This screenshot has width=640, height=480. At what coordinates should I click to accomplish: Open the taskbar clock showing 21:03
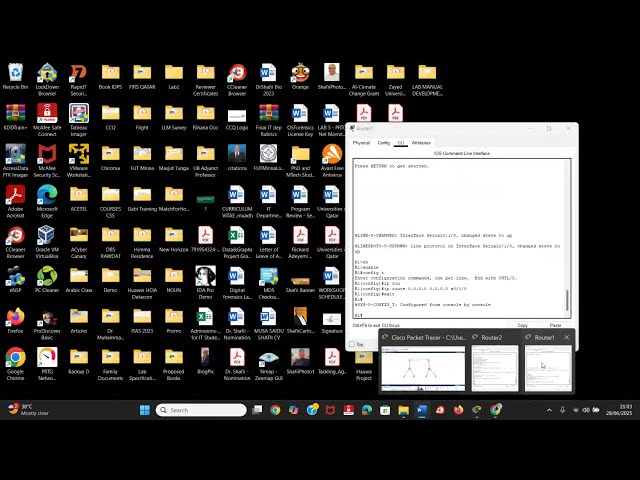[x=620, y=410]
